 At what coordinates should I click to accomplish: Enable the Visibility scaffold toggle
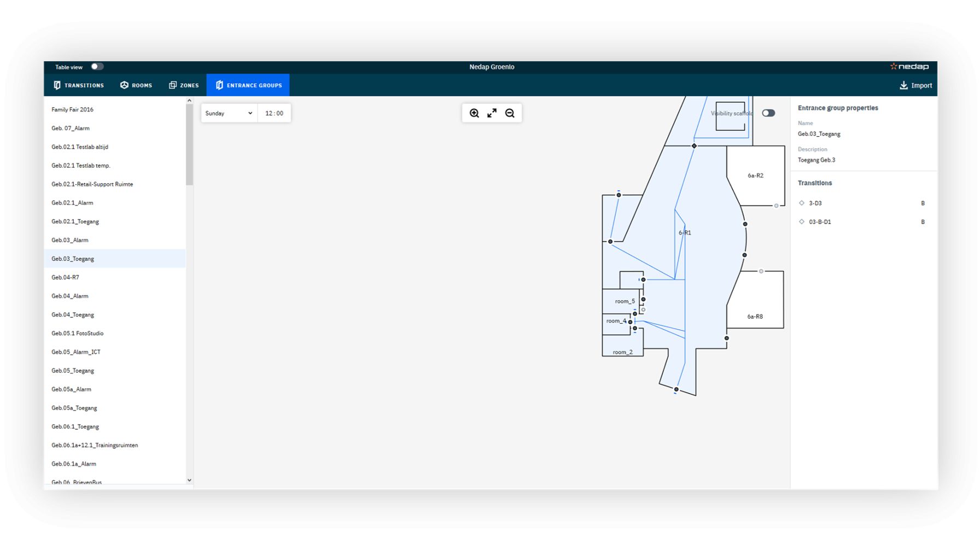(x=768, y=113)
